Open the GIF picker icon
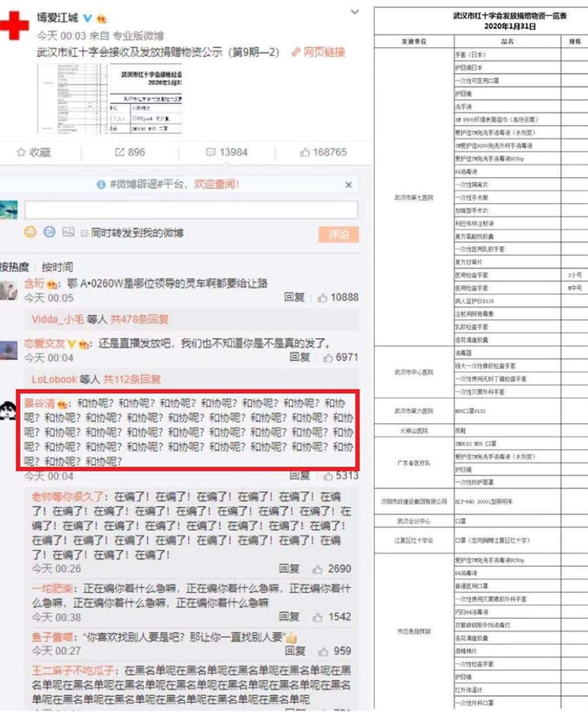588x712 pixels. pyautogui.click(x=49, y=232)
